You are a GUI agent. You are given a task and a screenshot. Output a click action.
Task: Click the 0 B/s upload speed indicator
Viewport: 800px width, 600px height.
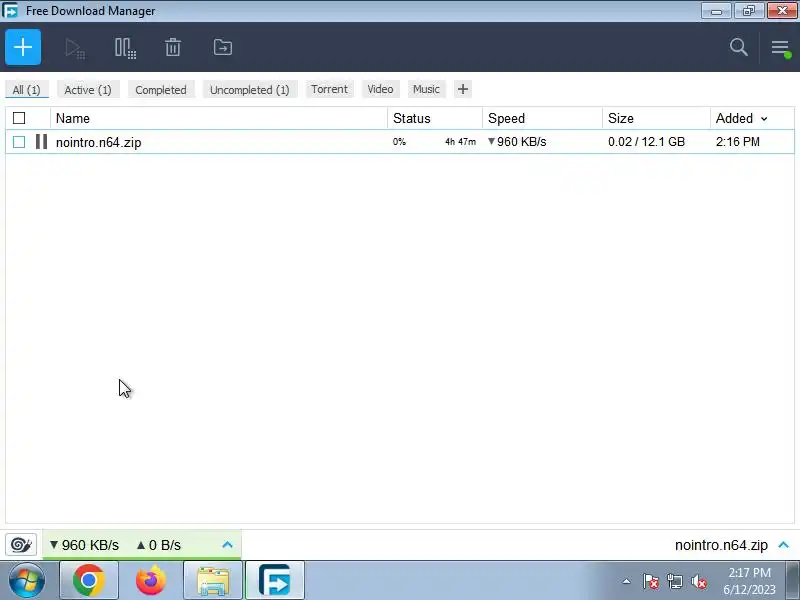[x=159, y=545]
